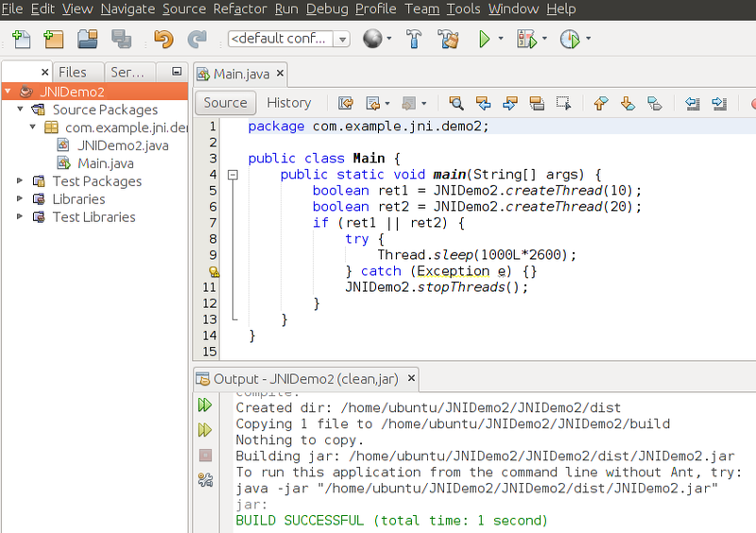756x533 pixels.
Task: Click Shift Line Right icon
Action: 719,103
